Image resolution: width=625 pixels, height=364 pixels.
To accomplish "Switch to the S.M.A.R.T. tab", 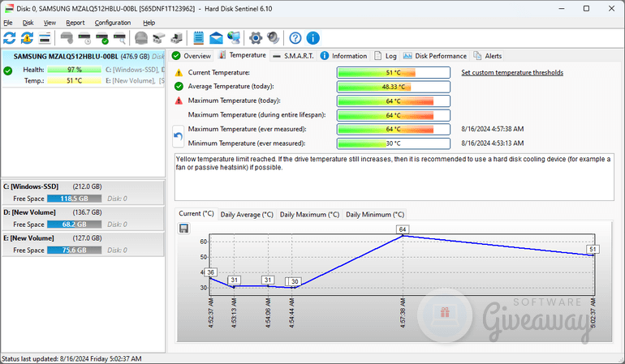I will [x=293, y=56].
